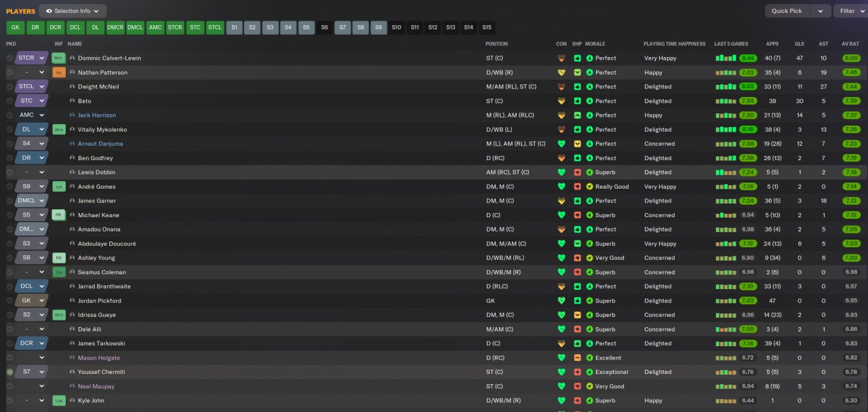This screenshot has height=412, width=868.
Task: Click the Trn badge beside Seamus Coleman
Action: 58,271
